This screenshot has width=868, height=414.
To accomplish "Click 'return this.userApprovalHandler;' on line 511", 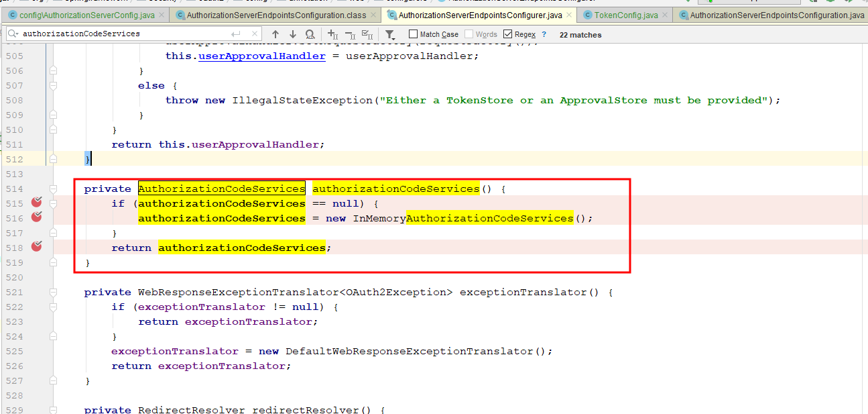I will tap(218, 144).
